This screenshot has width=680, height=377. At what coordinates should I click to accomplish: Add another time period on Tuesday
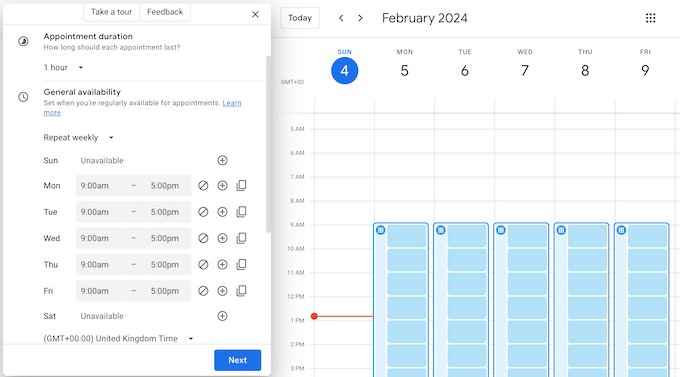tap(222, 212)
